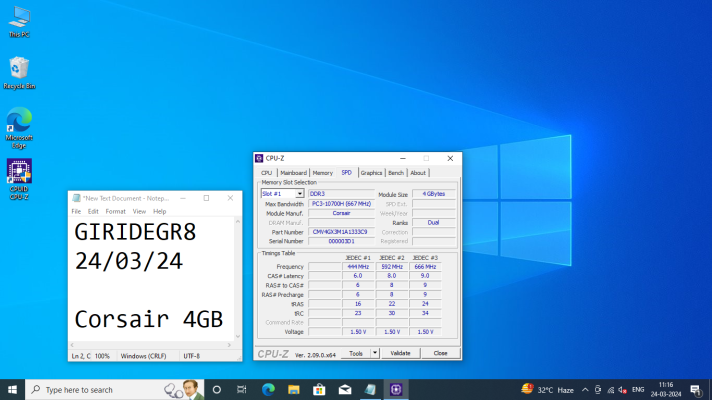The width and height of the screenshot is (712, 400).
Task: Open Task View on the taskbar
Action: tap(242, 390)
